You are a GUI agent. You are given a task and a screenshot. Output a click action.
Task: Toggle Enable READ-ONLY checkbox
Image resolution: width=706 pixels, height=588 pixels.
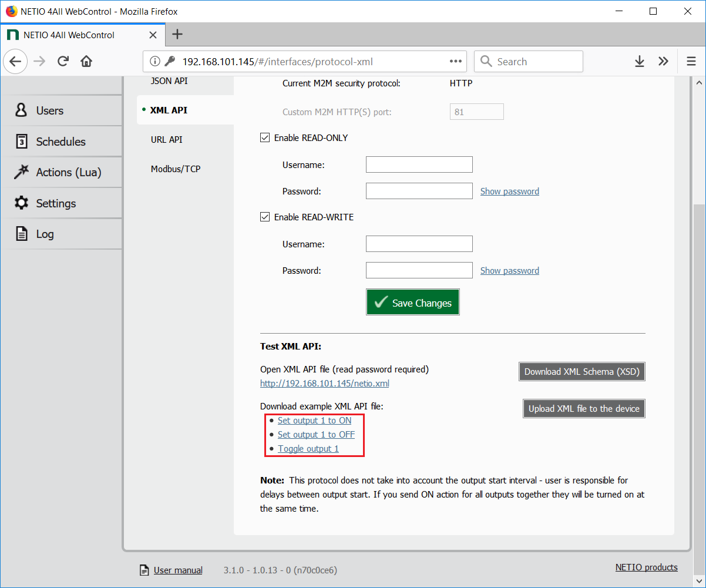(x=264, y=138)
